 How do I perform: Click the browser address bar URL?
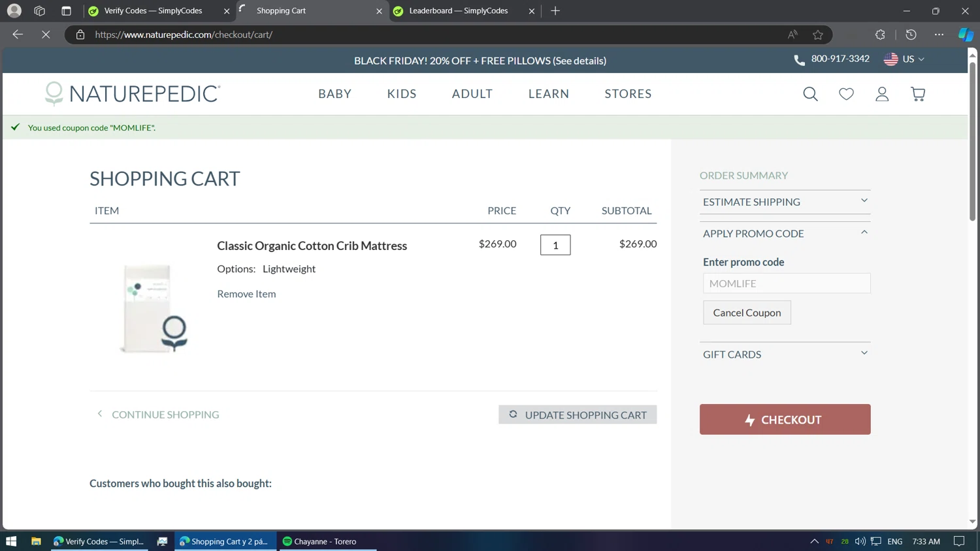point(184,35)
